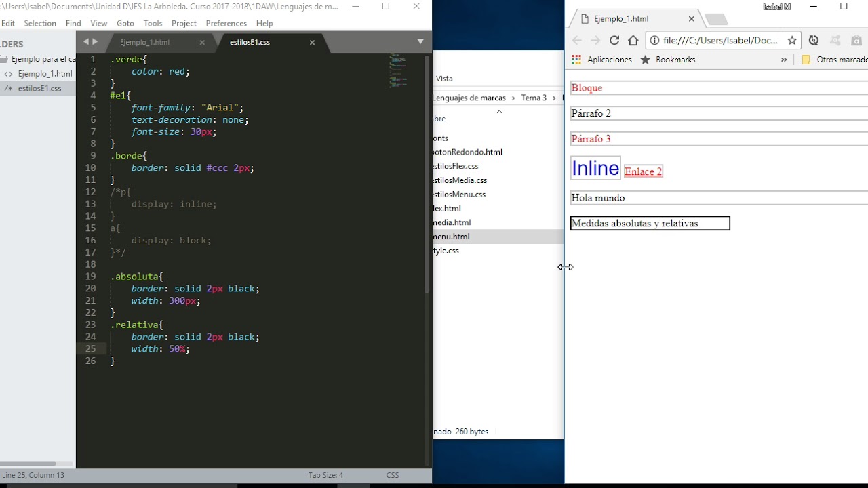Viewport: 868px width, 488px height.
Task: Click Tema 3 in Explorer breadcrumb
Action: click(534, 98)
